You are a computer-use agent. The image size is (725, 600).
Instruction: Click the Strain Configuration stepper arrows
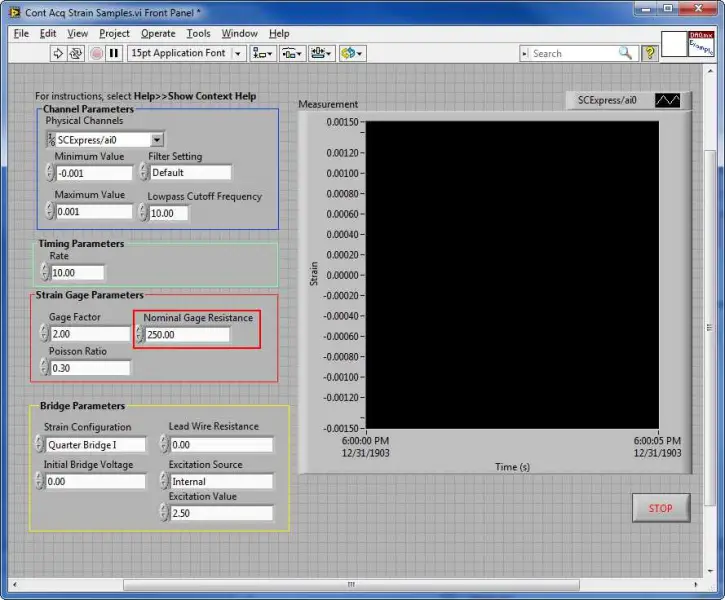pyautogui.click(x=40, y=444)
